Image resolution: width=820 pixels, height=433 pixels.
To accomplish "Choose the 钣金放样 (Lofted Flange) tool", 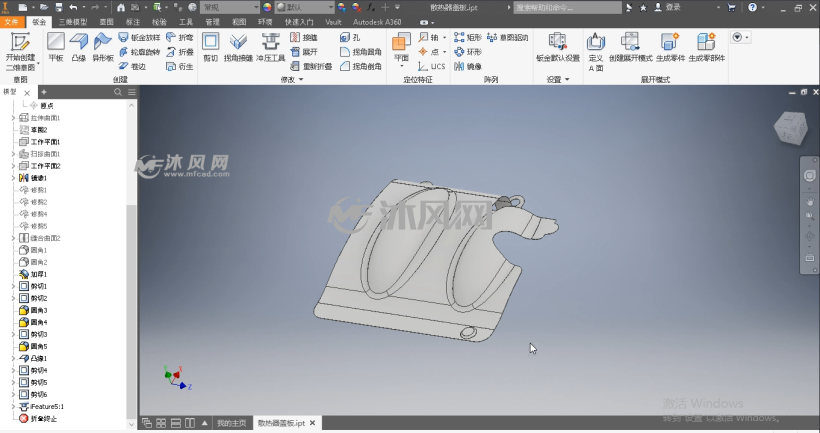I will 139,37.
